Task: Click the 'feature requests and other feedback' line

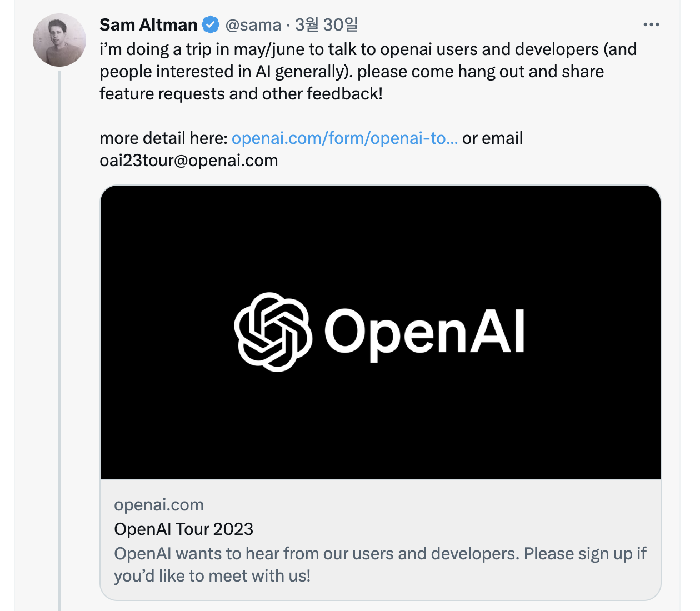Action: click(241, 94)
